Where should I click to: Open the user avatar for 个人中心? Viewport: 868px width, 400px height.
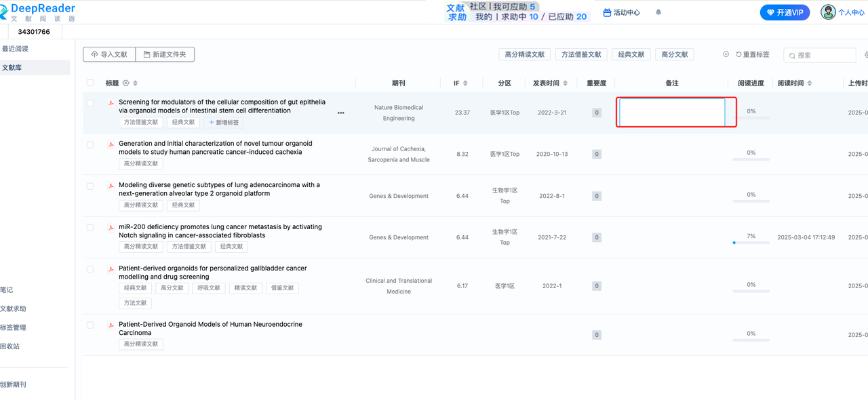(x=828, y=12)
